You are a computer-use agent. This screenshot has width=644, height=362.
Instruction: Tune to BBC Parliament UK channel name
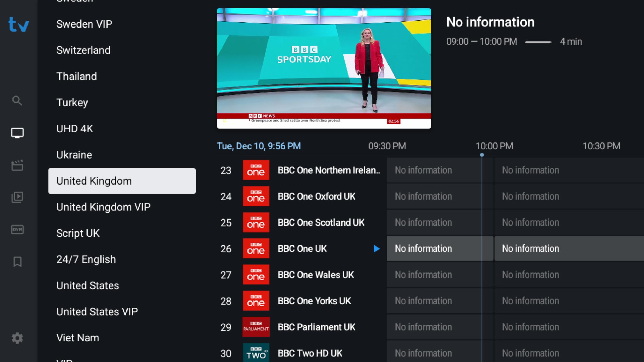point(317,327)
